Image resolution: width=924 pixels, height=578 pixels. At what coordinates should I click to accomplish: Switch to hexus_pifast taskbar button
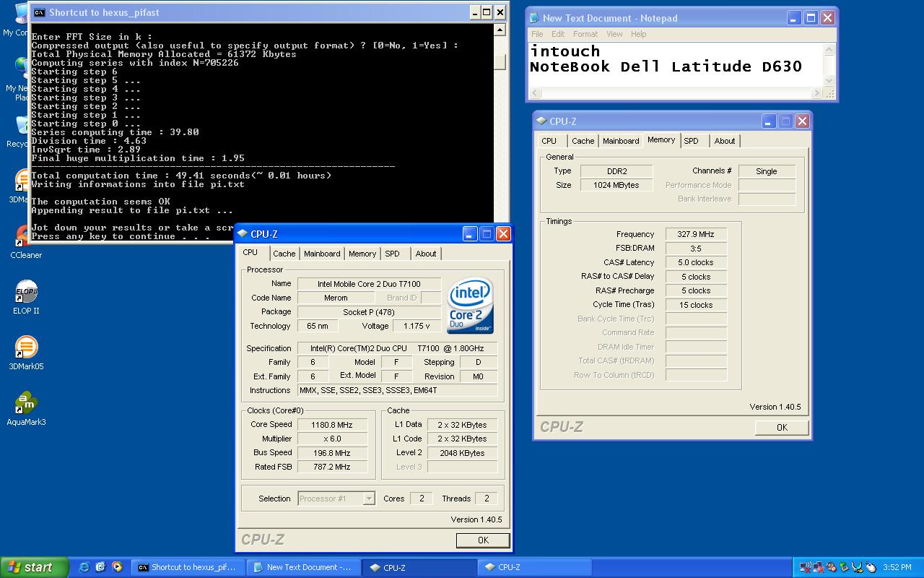pos(187,567)
